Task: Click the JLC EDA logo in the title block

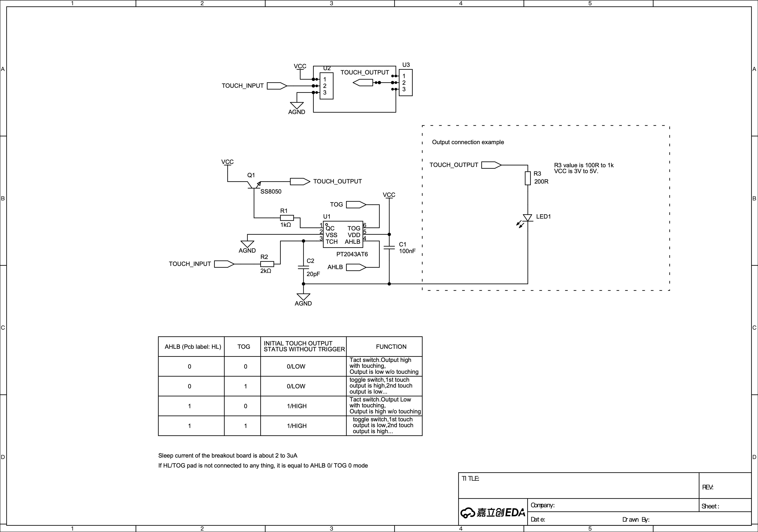Action: tap(493, 512)
